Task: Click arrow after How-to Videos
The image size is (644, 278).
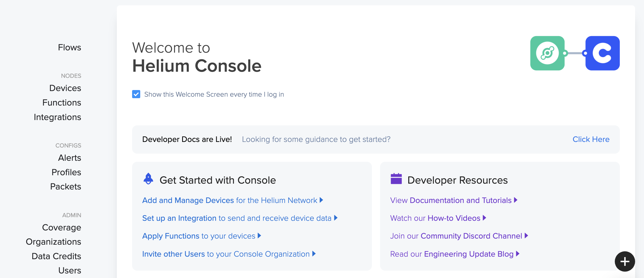Action: (484, 218)
